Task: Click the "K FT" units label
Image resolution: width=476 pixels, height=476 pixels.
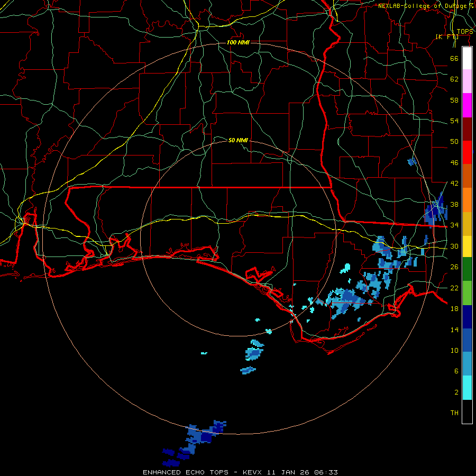Action: tap(447, 37)
